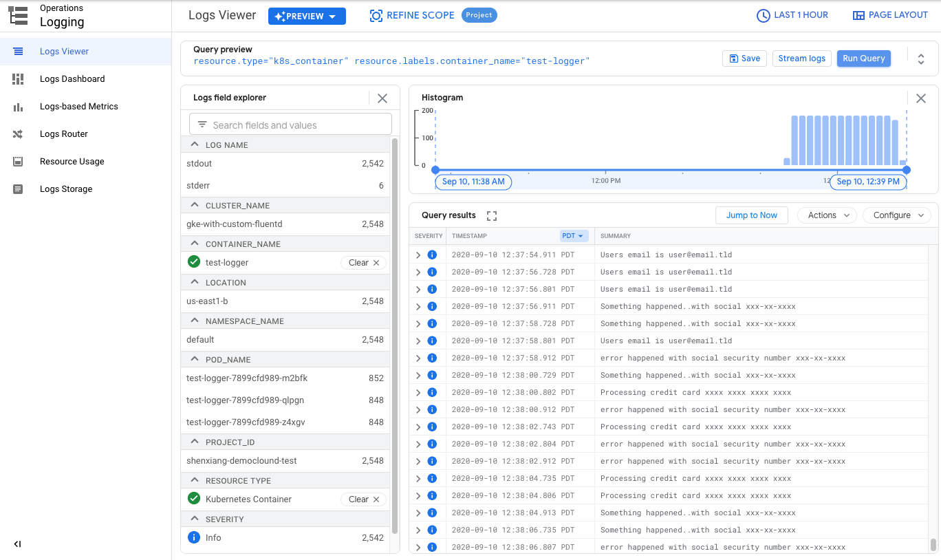Viewport: 941px width, 560px height.
Task: Collapse the POD_NAME section
Action: pyautogui.click(x=193, y=358)
